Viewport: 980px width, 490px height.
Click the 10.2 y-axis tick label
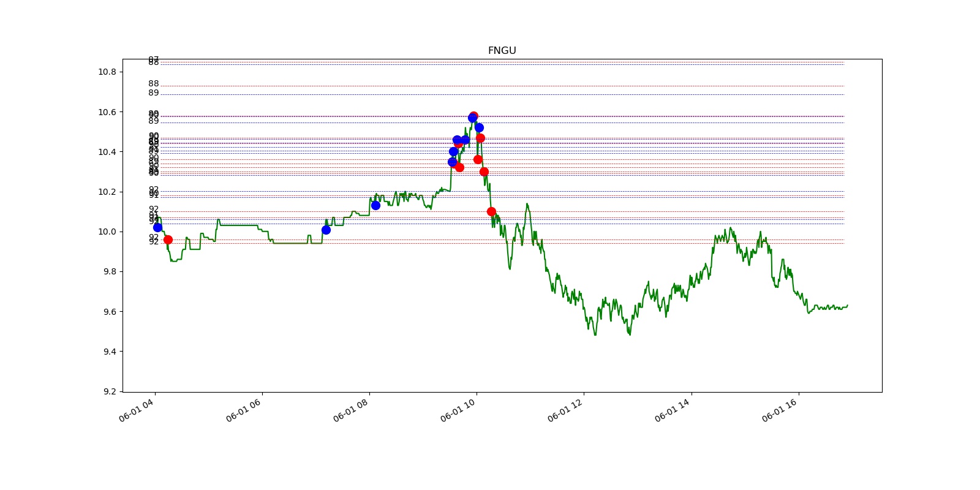107,192
